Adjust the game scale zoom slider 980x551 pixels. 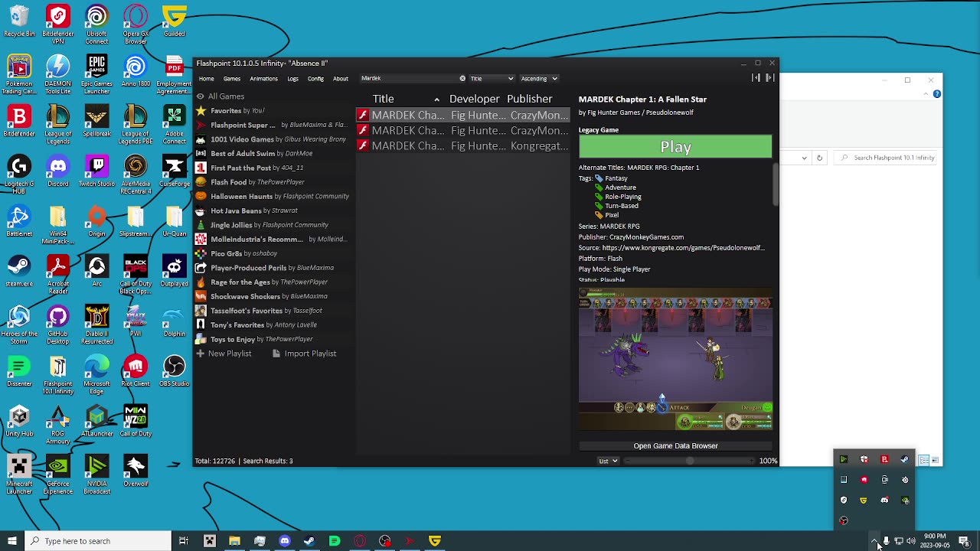pos(689,461)
